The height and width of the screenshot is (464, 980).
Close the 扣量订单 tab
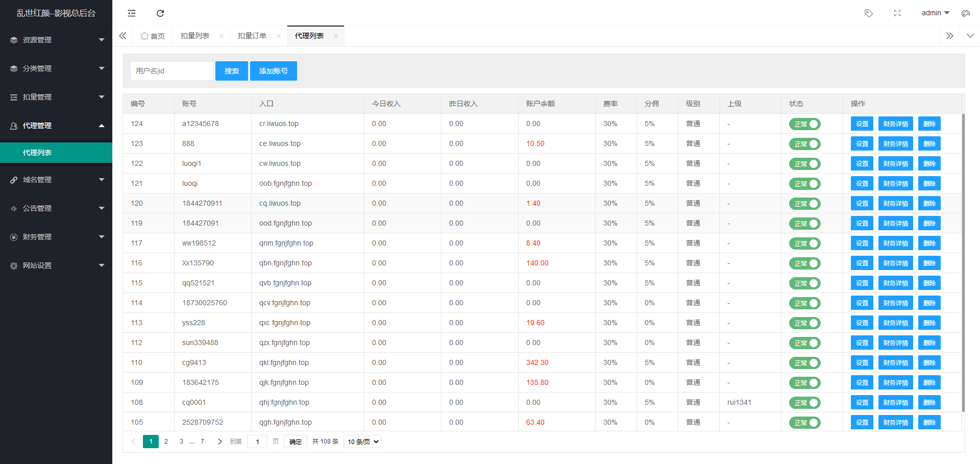click(279, 36)
